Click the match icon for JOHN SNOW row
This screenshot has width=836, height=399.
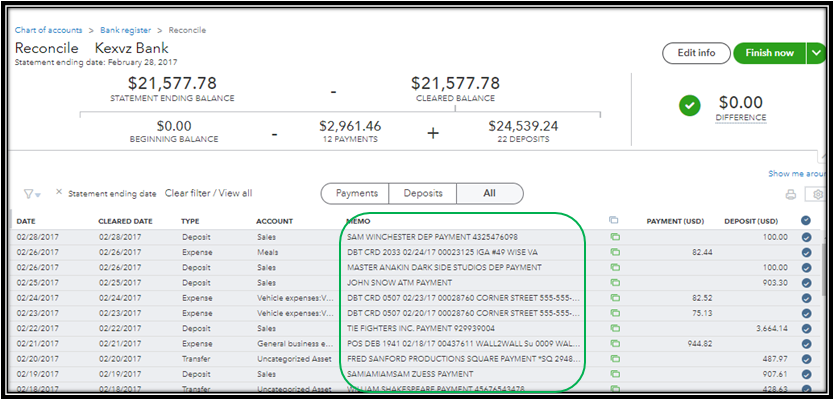point(615,283)
